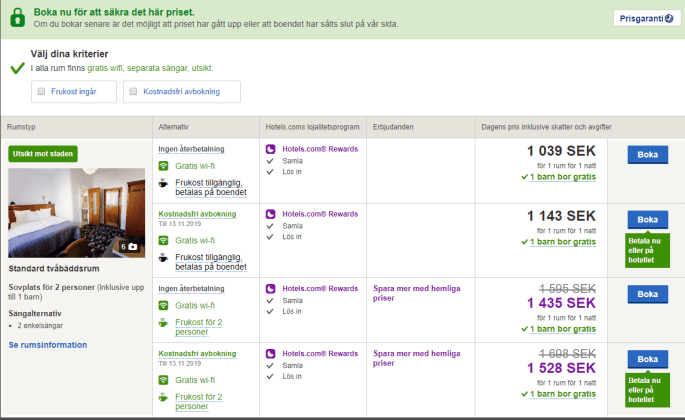Tick the Kostnadsfri avbokning filter checkbox

coord(134,92)
